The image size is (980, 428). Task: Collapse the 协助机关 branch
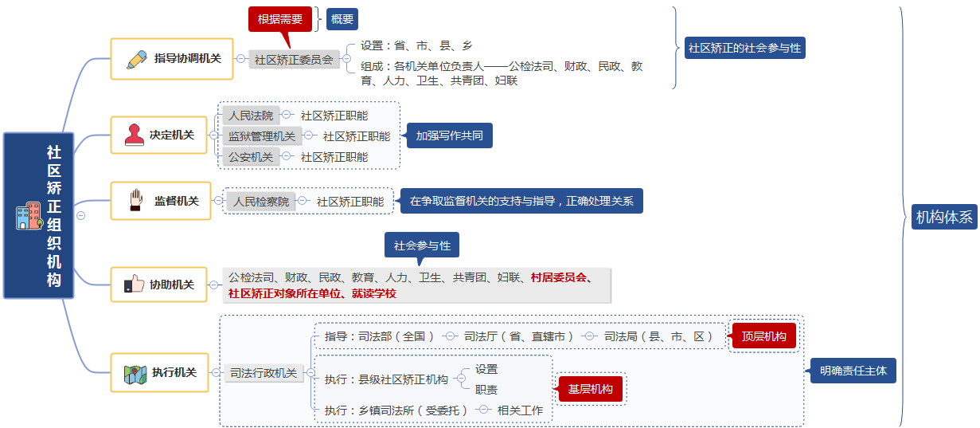point(213,285)
